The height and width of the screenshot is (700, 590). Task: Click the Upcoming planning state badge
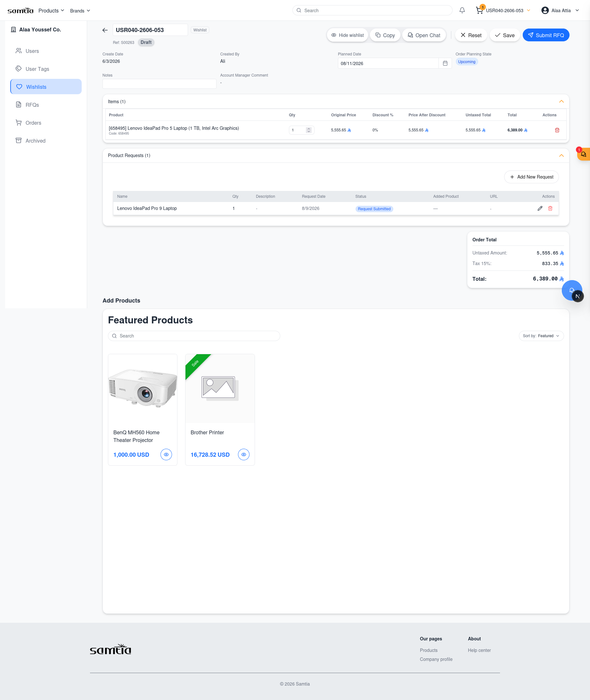(467, 62)
